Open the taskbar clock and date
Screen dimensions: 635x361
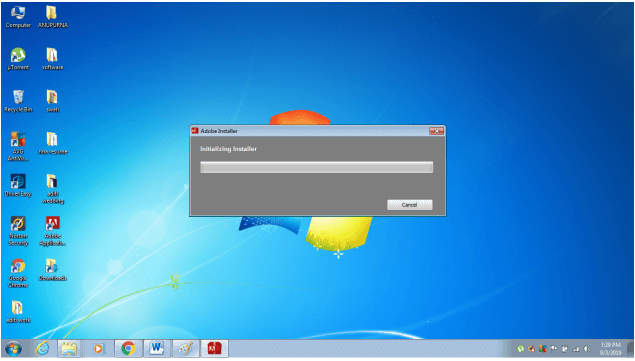point(610,349)
